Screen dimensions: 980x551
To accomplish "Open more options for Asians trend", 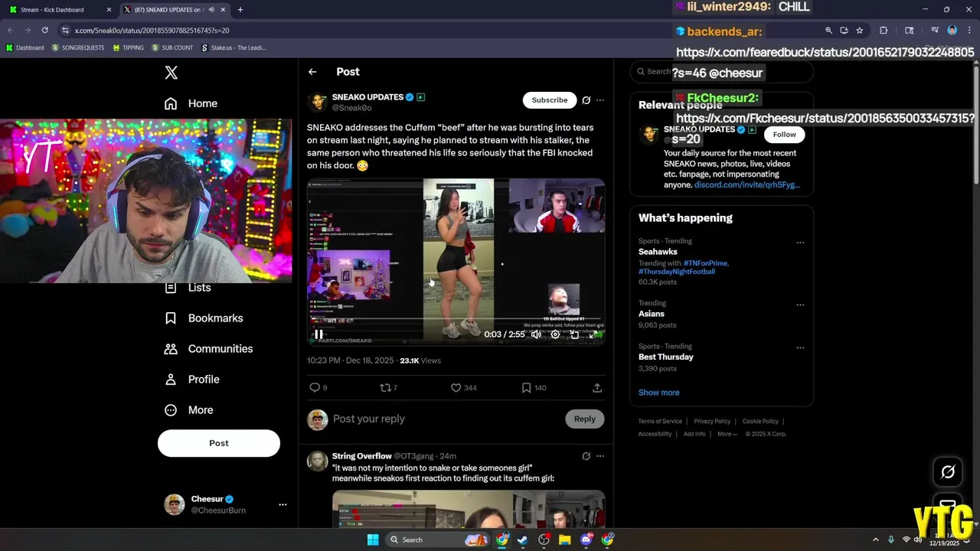I will click(x=800, y=305).
